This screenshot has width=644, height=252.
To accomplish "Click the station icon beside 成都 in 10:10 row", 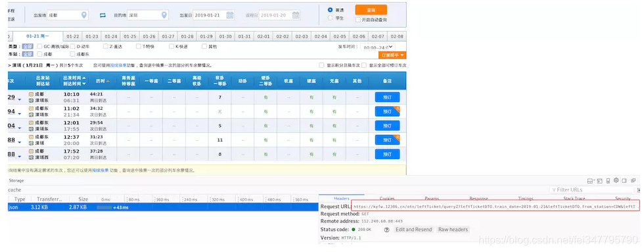I will coord(32,94).
